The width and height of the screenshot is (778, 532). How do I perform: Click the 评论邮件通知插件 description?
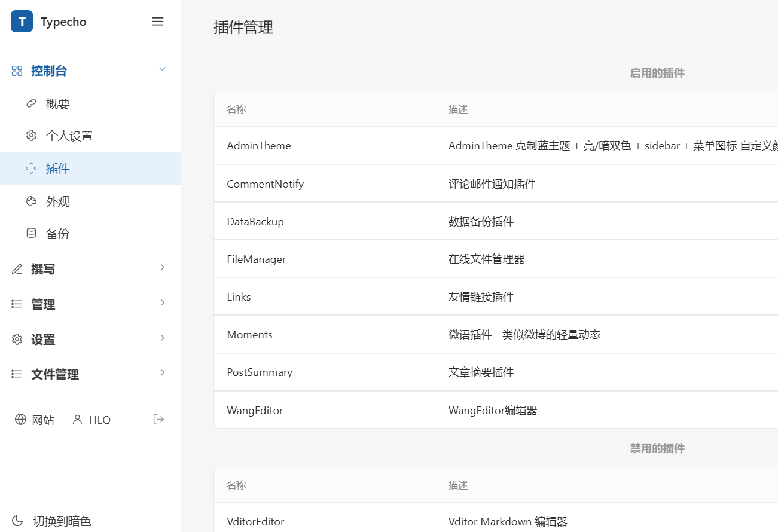pos(492,184)
